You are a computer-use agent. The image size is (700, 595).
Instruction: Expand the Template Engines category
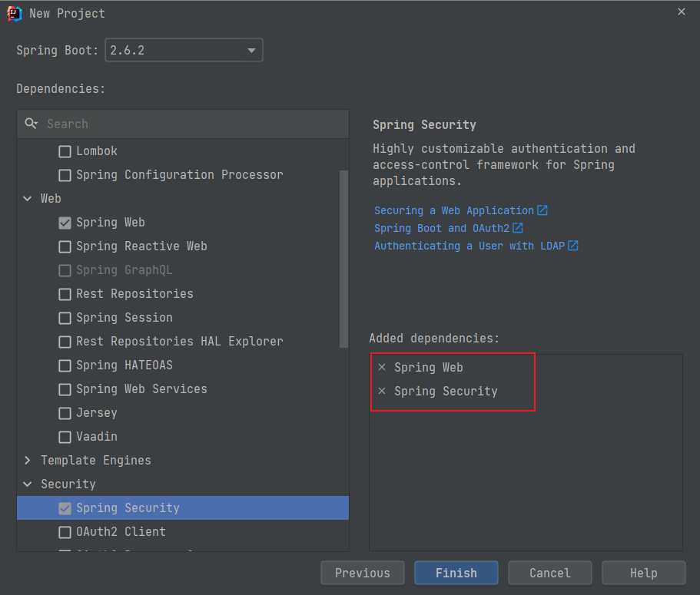28,461
